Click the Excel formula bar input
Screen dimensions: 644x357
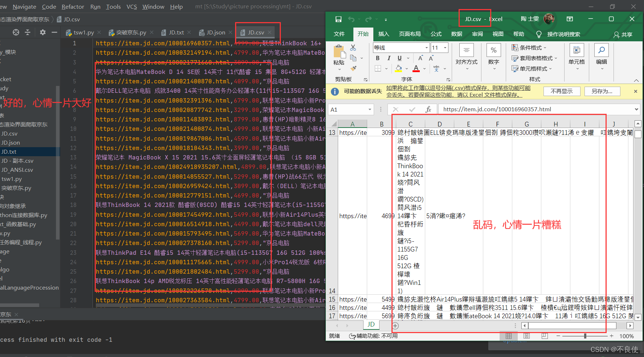pyautogui.click(x=535, y=109)
